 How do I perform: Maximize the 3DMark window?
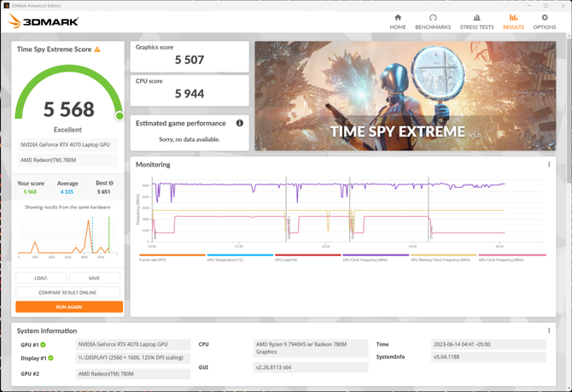546,5
